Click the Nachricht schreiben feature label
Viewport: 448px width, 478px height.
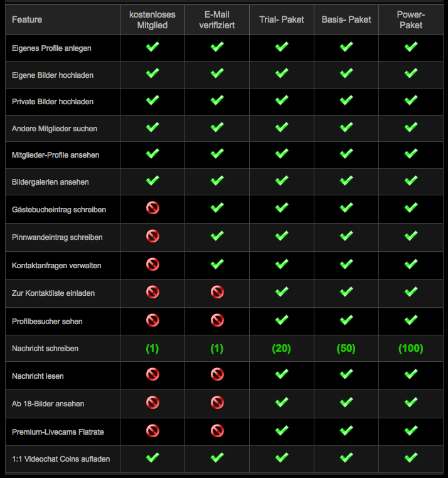pyautogui.click(x=45, y=349)
